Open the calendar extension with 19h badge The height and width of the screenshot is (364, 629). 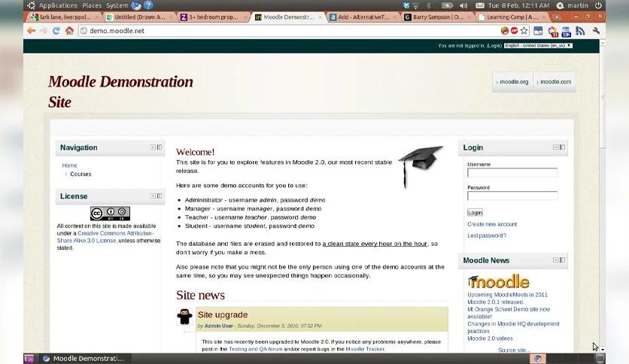click(566, 32)
